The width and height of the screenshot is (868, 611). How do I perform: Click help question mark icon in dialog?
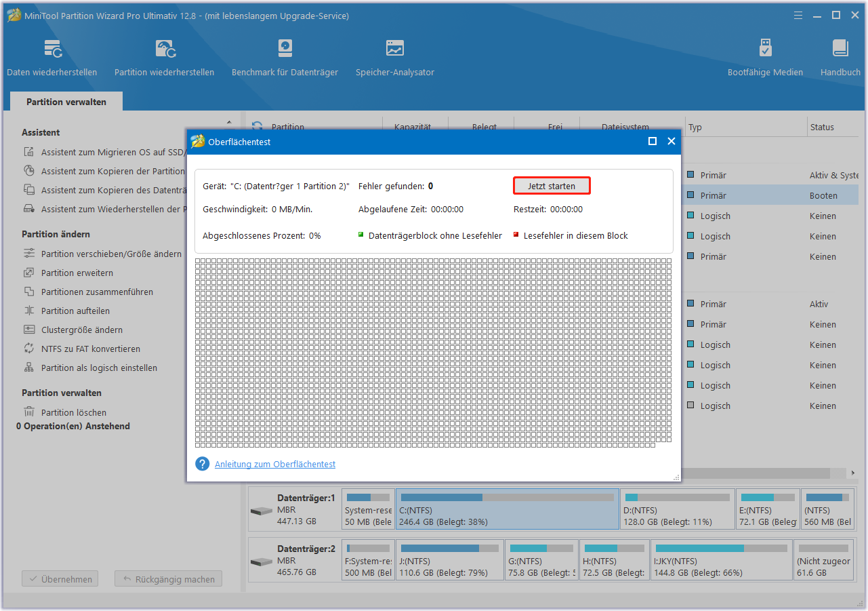pos(202,464)
